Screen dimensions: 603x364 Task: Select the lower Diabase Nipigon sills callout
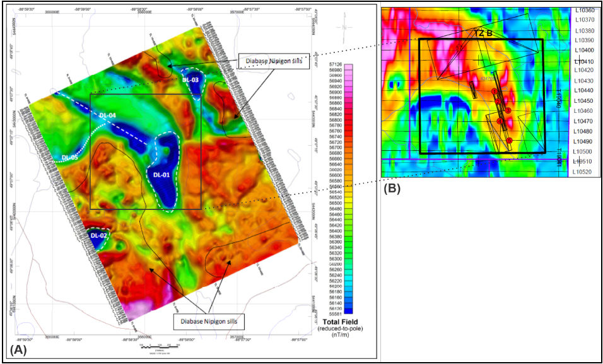[x=209, y=322]
